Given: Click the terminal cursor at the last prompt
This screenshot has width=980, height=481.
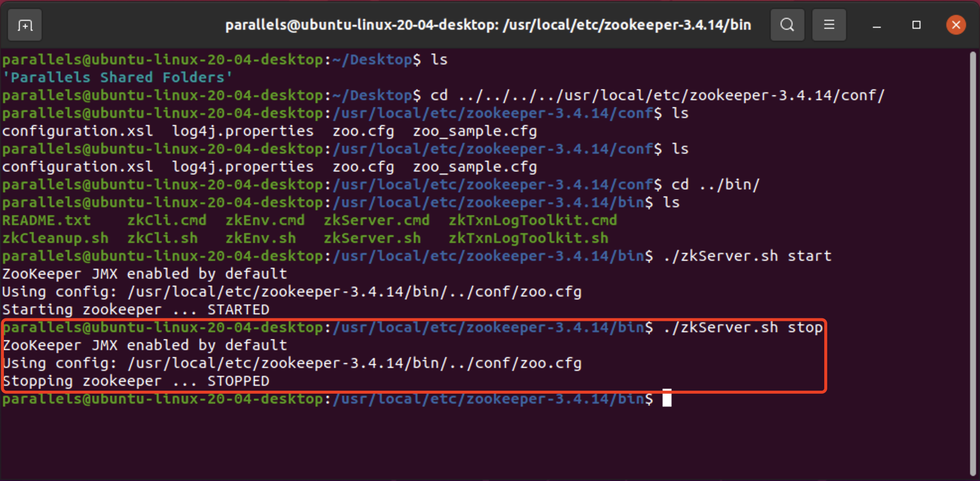Looking at the screenshot, I should 667,398.
